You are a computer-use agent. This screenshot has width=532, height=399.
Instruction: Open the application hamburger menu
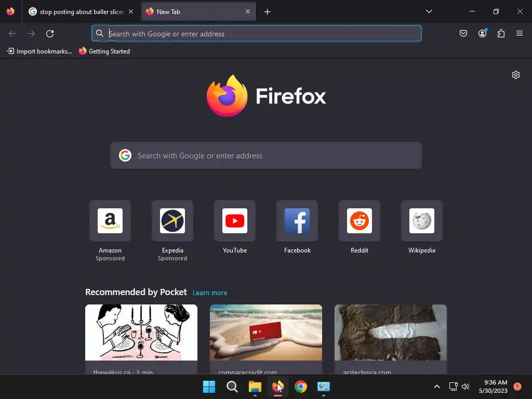click(x=520, y=33)
